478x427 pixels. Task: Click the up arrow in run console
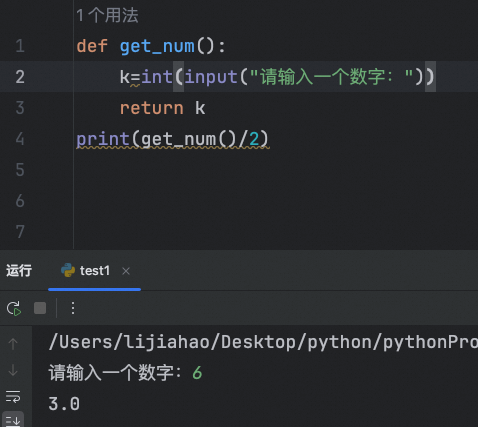pyautogui.click(x=13, y=344)
